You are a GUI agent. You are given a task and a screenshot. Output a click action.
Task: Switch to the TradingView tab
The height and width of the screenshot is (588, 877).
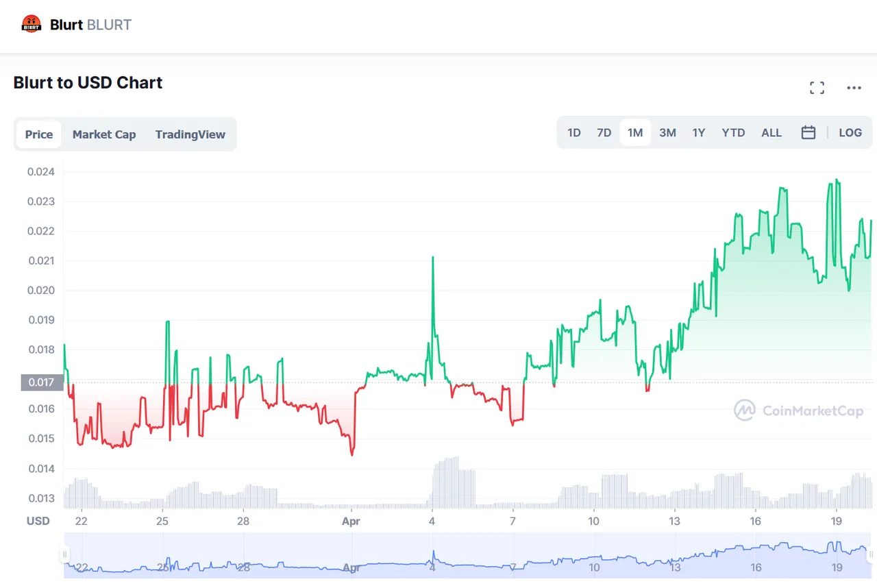tap(190, 134)
